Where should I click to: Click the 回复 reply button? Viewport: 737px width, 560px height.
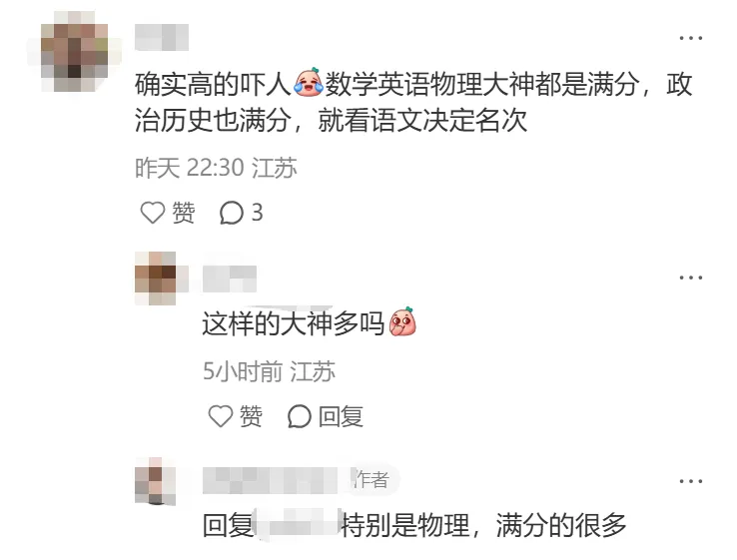341,416
